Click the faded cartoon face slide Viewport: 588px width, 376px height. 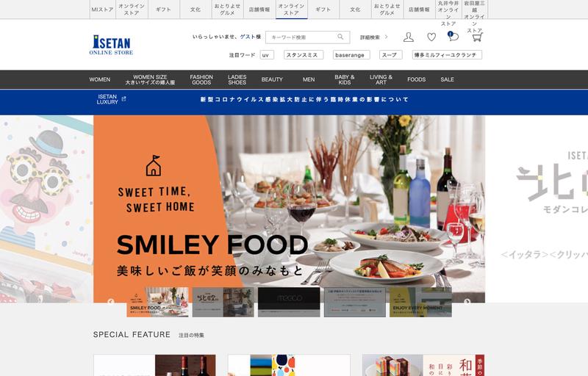click(x=46, y=209)
